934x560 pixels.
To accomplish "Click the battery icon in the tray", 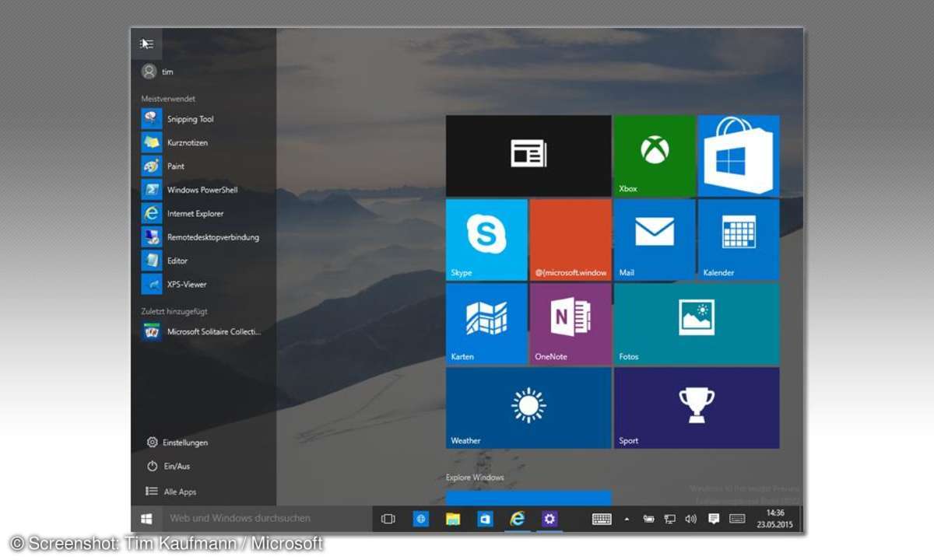I will tap(648, 519).
